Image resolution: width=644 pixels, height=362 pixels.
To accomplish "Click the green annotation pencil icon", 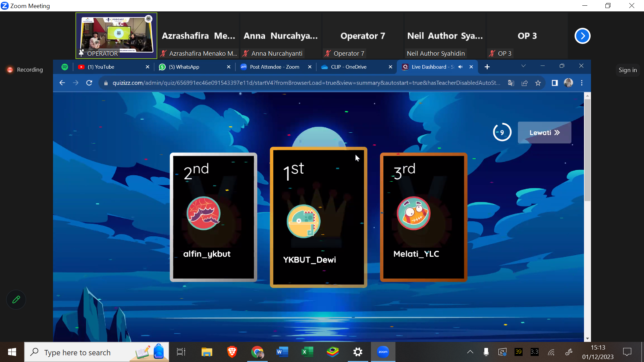I will pyautogui.click(x=16, y=299).
